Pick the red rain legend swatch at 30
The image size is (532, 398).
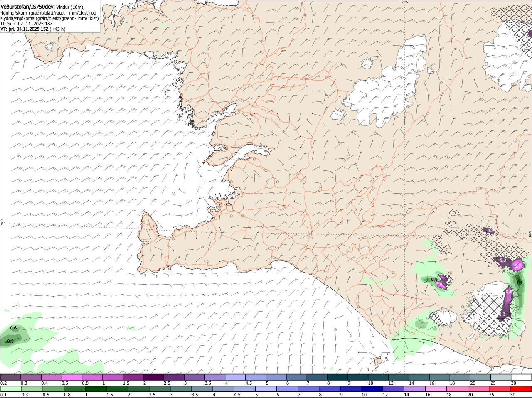tap(522, 389)
